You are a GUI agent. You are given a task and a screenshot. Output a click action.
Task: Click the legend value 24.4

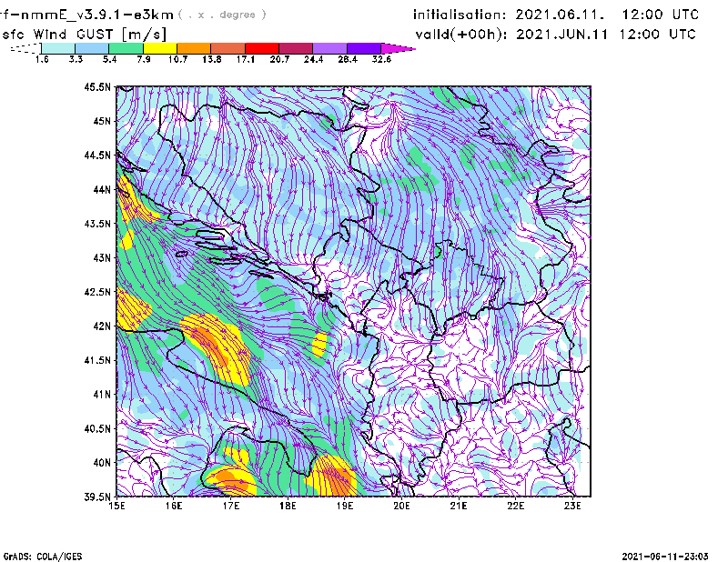(313, 59)
